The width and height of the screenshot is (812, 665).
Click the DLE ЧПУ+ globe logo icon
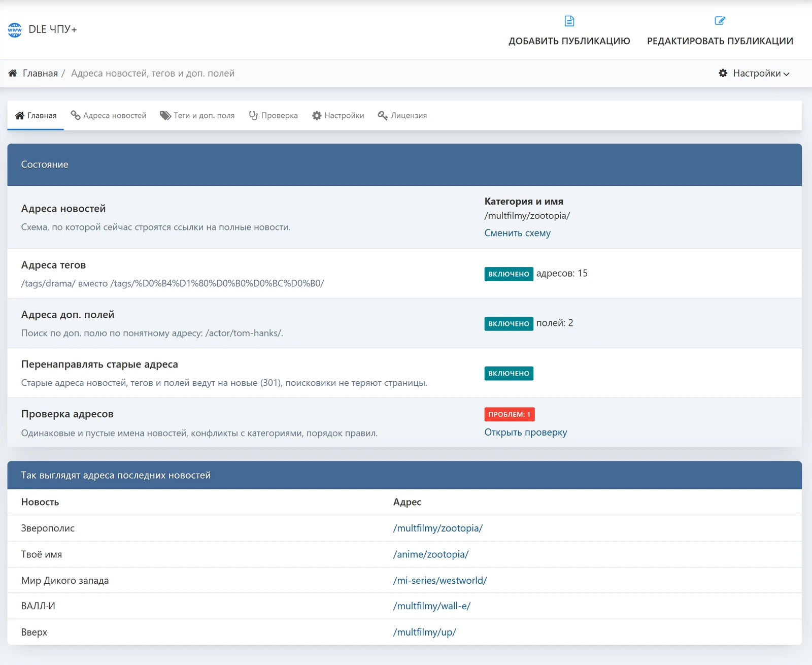click(x=15, y=30)
